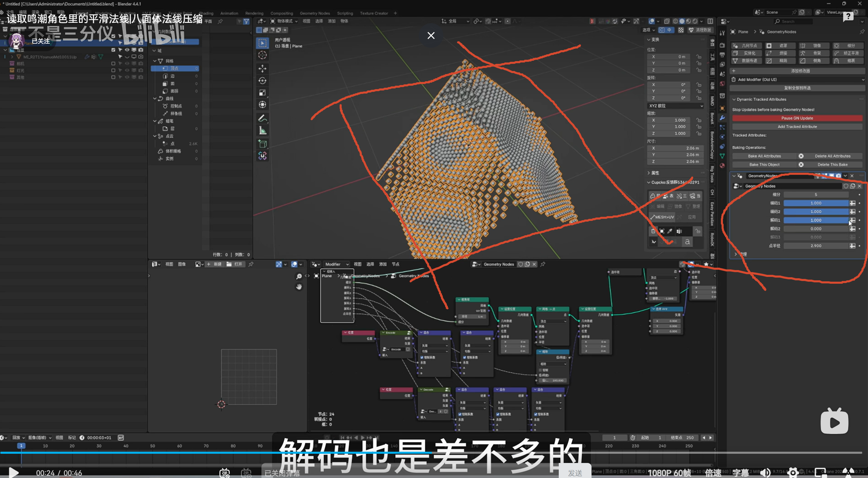868x478 pixels.
Task: Switch to the Geometry Nodes workspace tab
Action: [x=315, y=13]
